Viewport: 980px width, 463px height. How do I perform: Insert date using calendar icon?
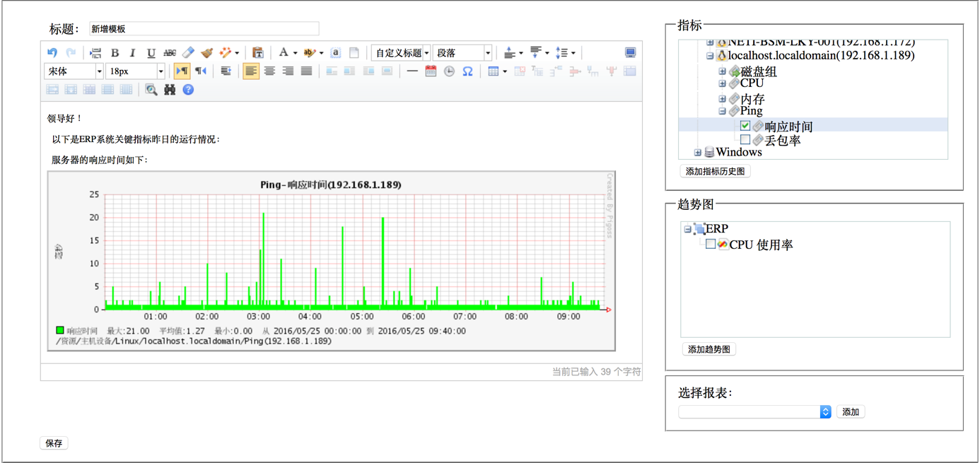click(431, 71)
